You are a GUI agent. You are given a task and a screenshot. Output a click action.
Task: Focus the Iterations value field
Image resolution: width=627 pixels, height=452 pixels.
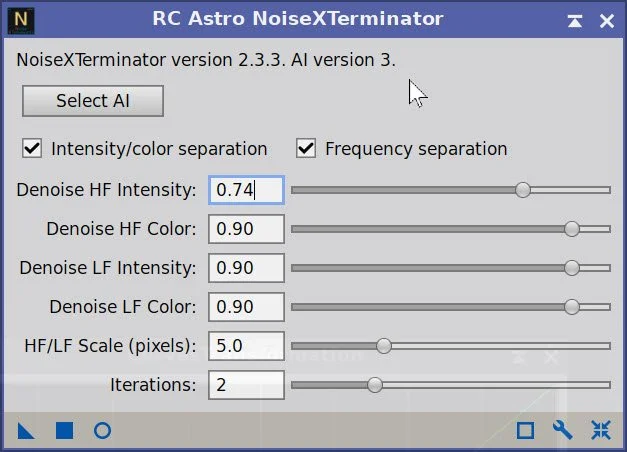(246, 385)
